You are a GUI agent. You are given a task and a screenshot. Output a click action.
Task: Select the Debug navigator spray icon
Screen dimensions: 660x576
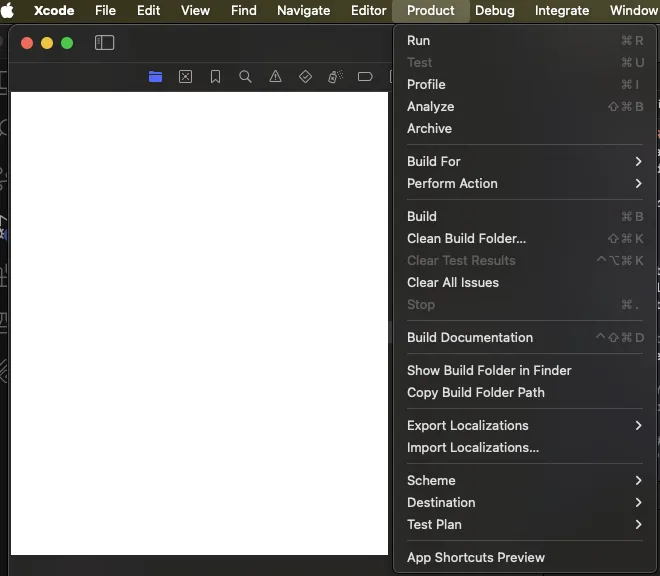(335, 77)
